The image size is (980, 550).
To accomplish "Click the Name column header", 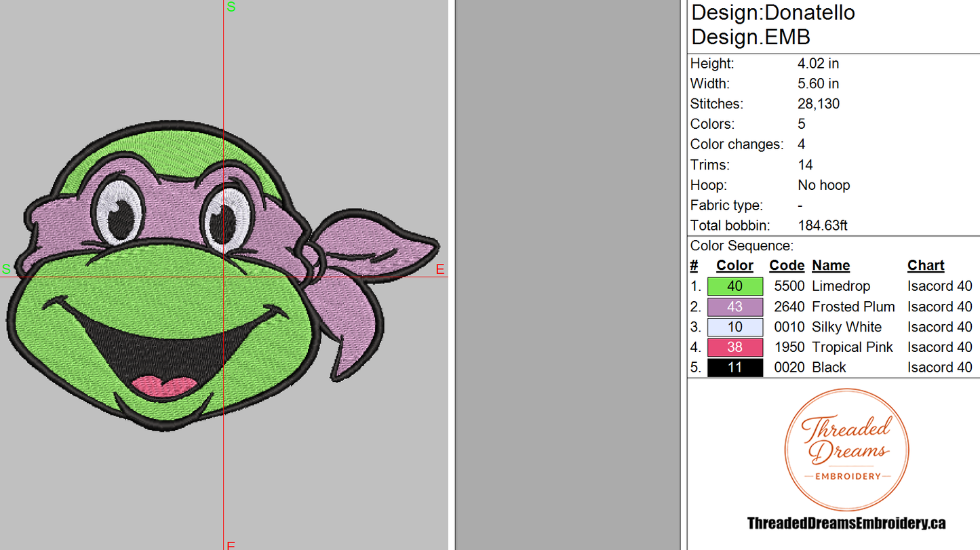I will click(831, 266).
